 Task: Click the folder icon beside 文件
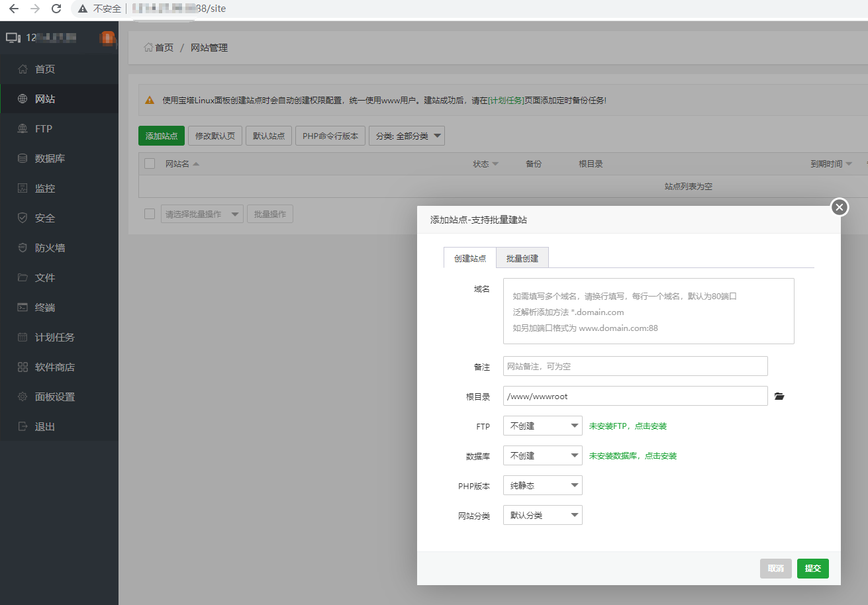23,277
